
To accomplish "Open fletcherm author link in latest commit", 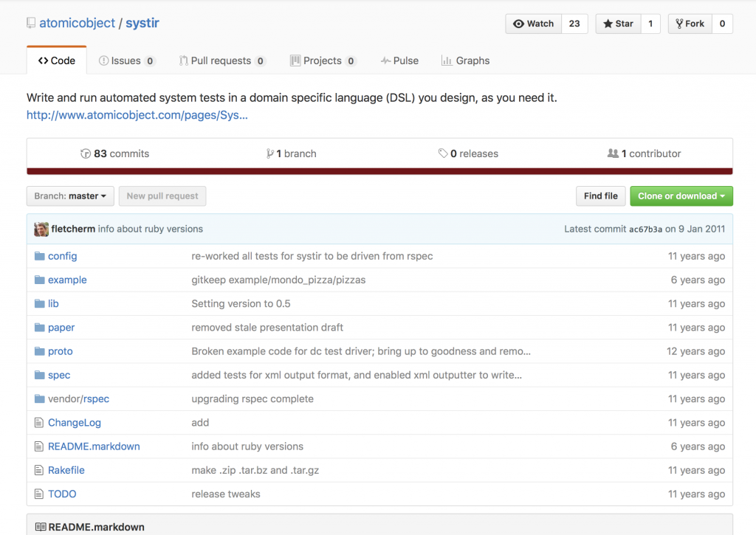I will (x=73, y=229).
